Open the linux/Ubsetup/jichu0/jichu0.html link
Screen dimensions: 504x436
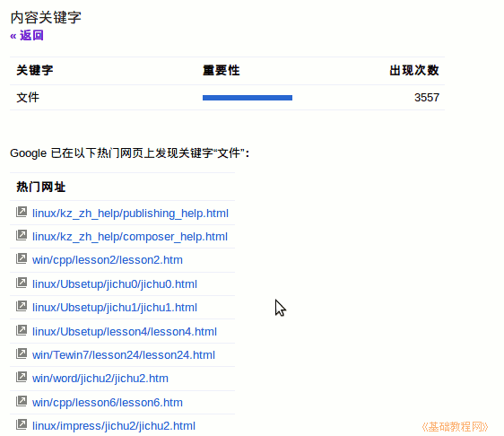click(x=115, y=284)
